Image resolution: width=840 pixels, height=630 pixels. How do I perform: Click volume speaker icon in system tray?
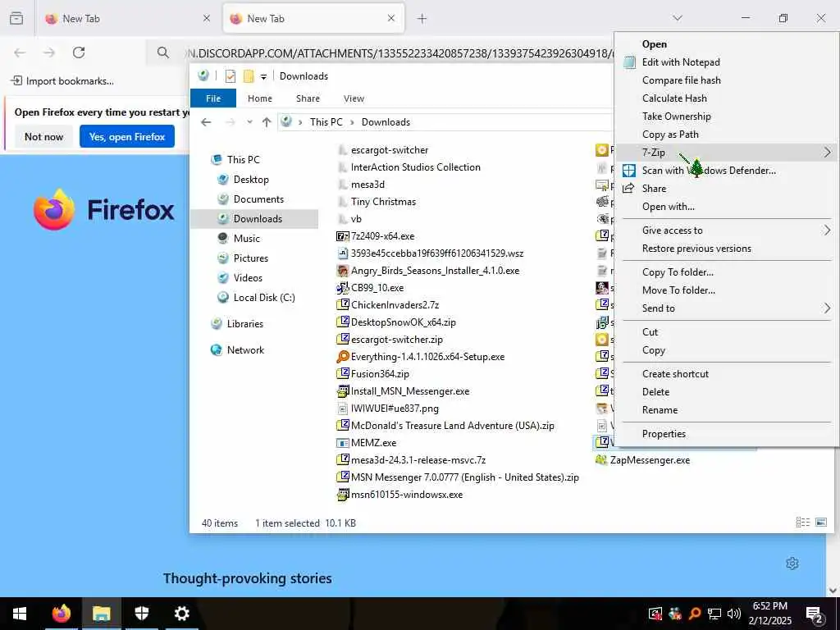(734, 614)
